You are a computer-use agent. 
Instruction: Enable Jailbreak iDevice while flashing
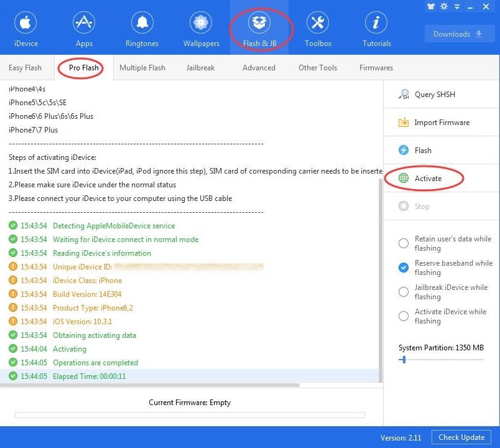pos(404,292)
